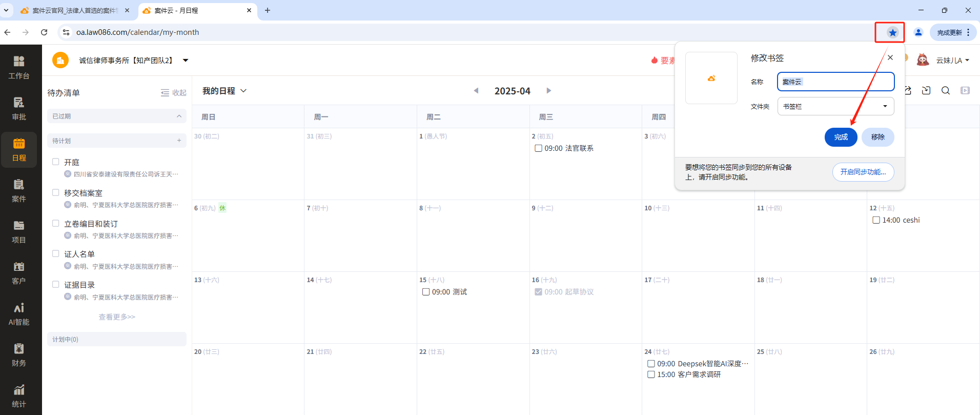Go to next month arrow
The height and width of the screenshot is (415, 980).
tap(548, 91)
